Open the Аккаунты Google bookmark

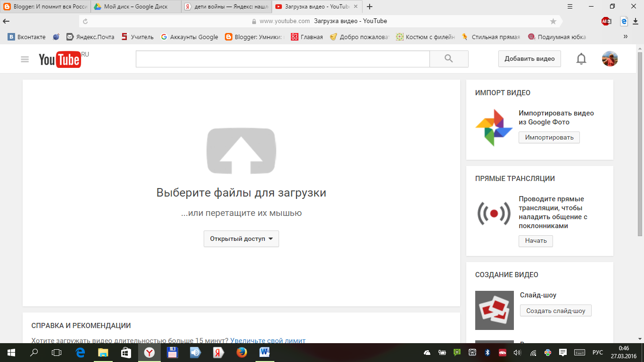[190, 37]
